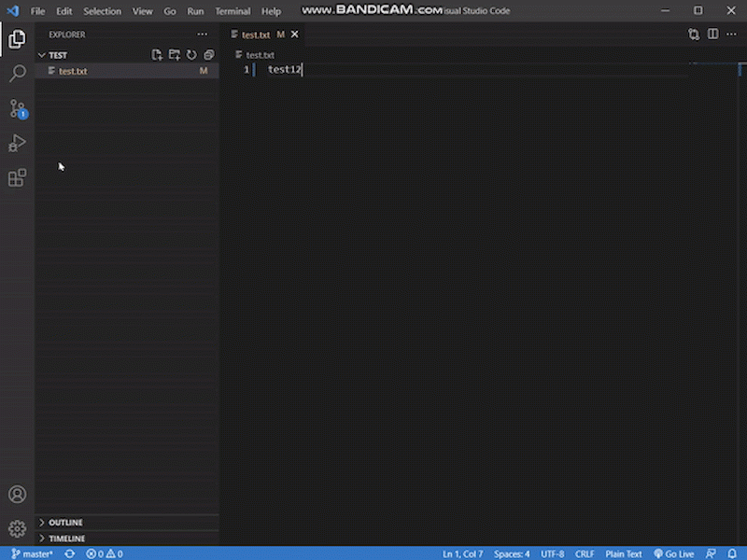747x560 pixels.
Task: Change the Plain Text language mode
Action: pos(624,553)
